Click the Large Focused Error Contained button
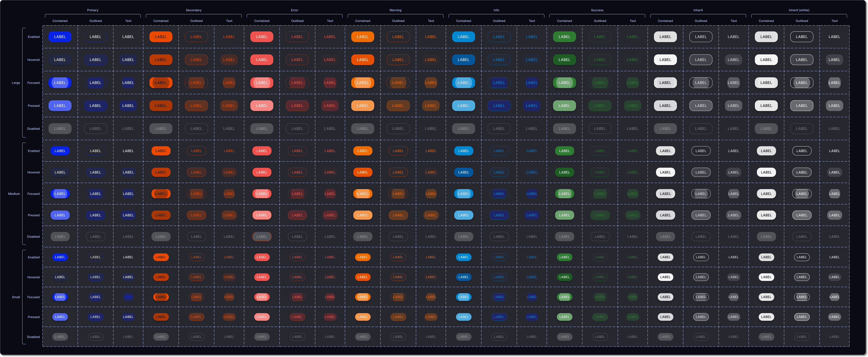The width and height of the screenshot is (868, 357). (x=262, y=82)
